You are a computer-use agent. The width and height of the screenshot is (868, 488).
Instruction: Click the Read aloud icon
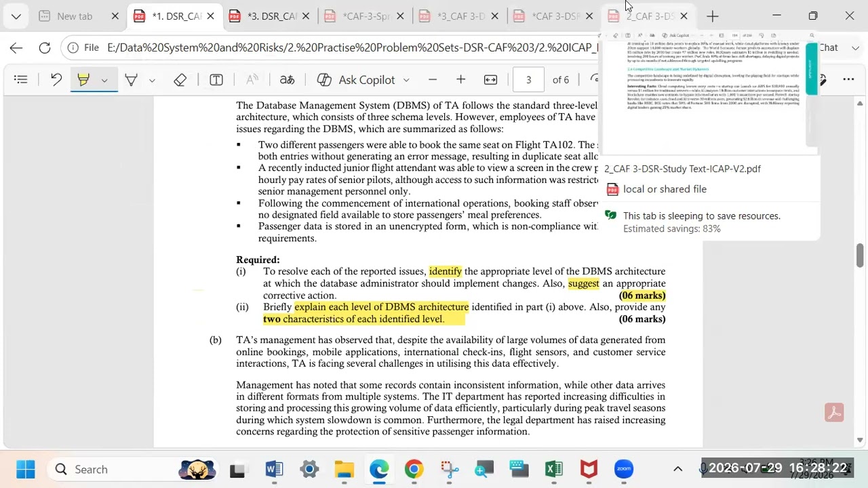pos(252,80)
